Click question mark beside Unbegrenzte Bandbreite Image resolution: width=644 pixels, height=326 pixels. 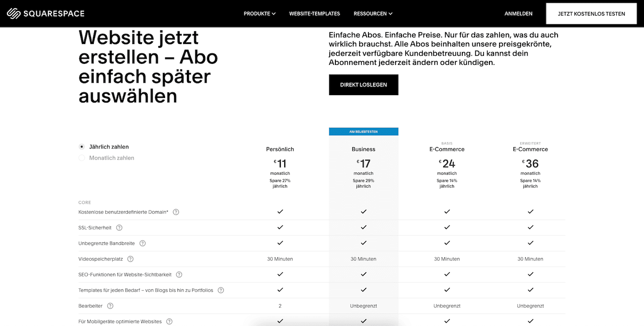click(x=143, y=243)
